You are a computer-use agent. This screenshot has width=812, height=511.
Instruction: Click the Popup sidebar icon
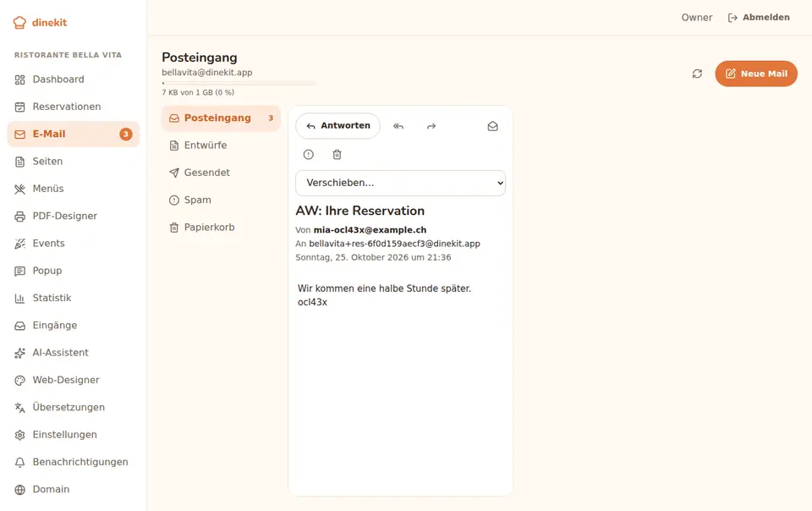[x=19, y=271]
